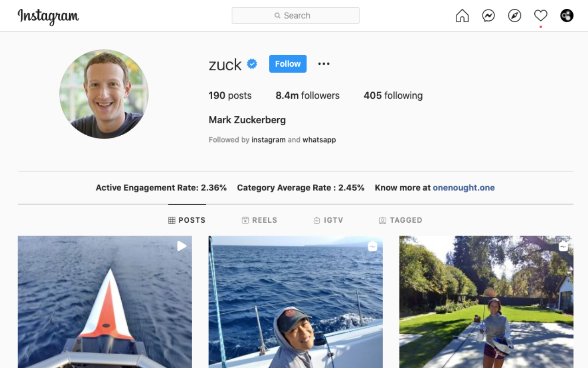Open the fencing outfit garden post
The image size is (588, 368).
[x=486, y=302]
